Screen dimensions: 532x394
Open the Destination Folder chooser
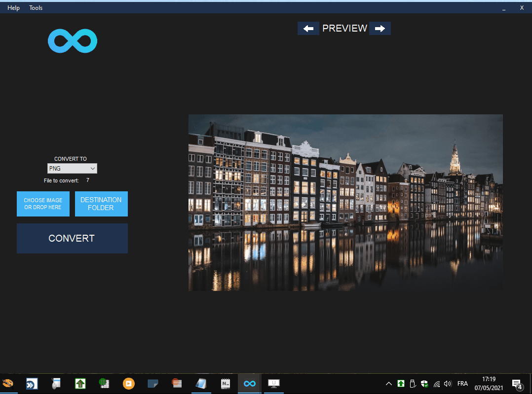[101, 204]
